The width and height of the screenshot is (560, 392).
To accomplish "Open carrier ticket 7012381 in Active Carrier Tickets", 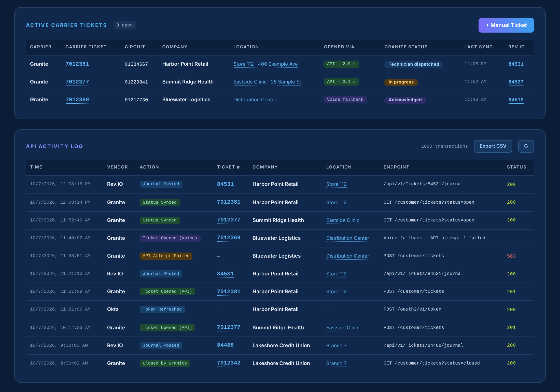I will click(x=77, y=64).
